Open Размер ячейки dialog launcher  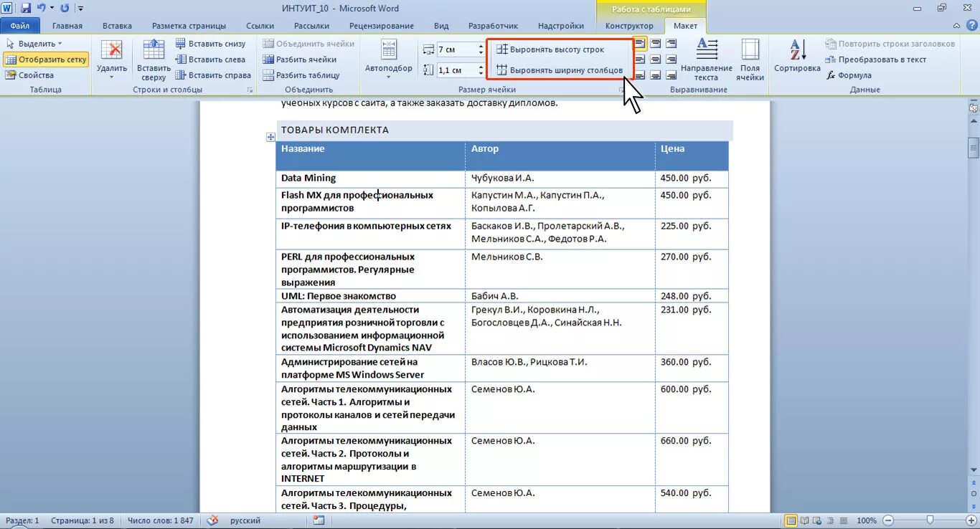[621, 90]
